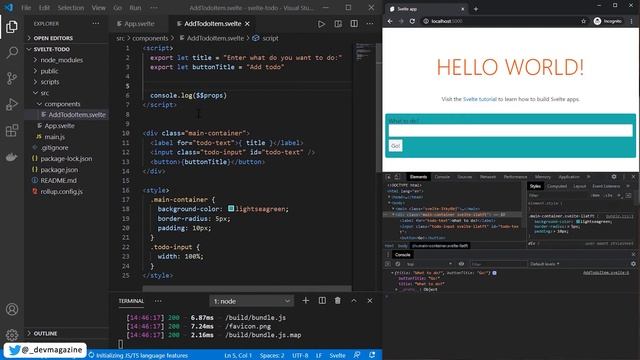Click the todo text input on page
This screenshot has width=640, height=360.
click(510, 130)
